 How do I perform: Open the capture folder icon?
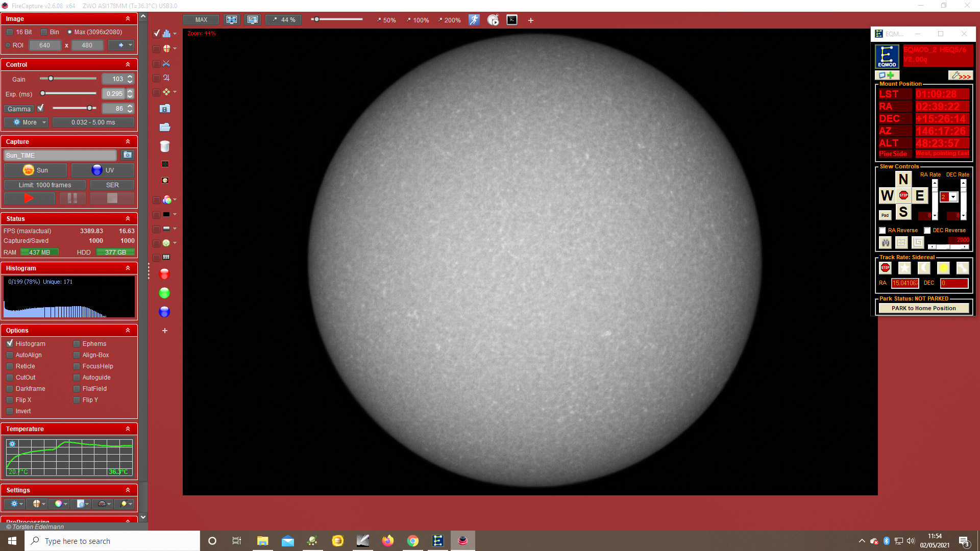165,127
